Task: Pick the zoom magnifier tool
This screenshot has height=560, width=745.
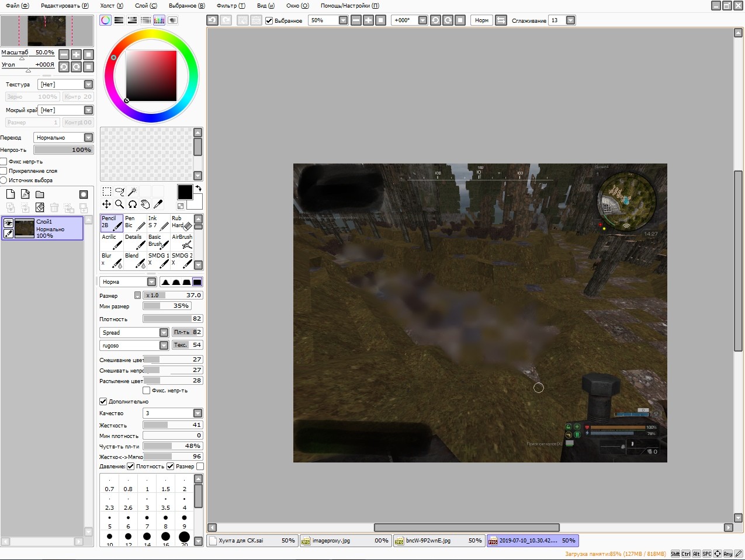Action: 119,204
